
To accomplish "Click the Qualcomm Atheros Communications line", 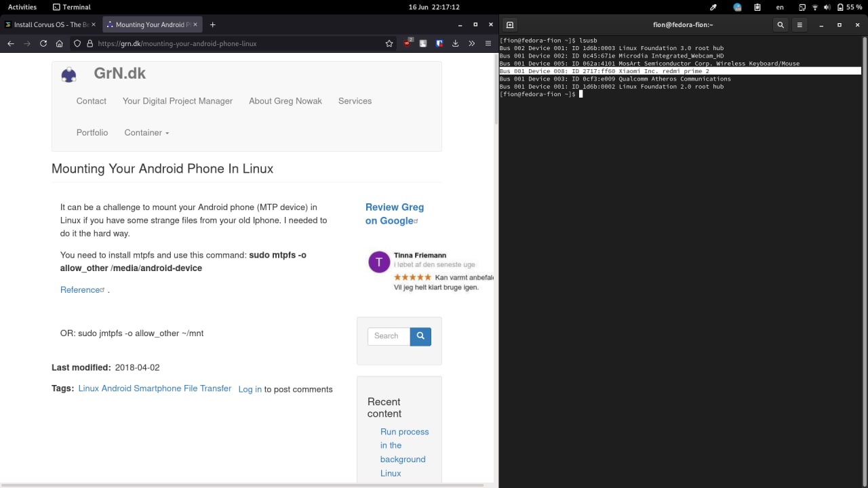I will click(615, 79).
